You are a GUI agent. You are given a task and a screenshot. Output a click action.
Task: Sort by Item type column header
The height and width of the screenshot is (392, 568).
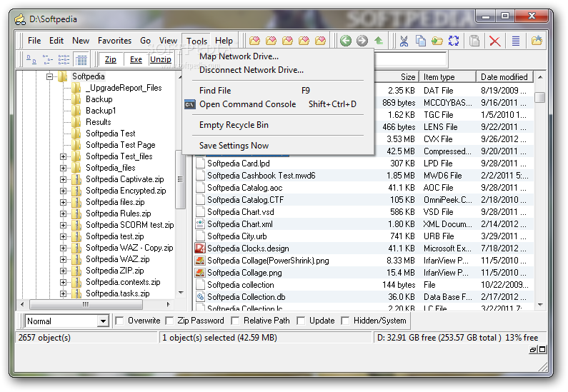pos(448,77)
